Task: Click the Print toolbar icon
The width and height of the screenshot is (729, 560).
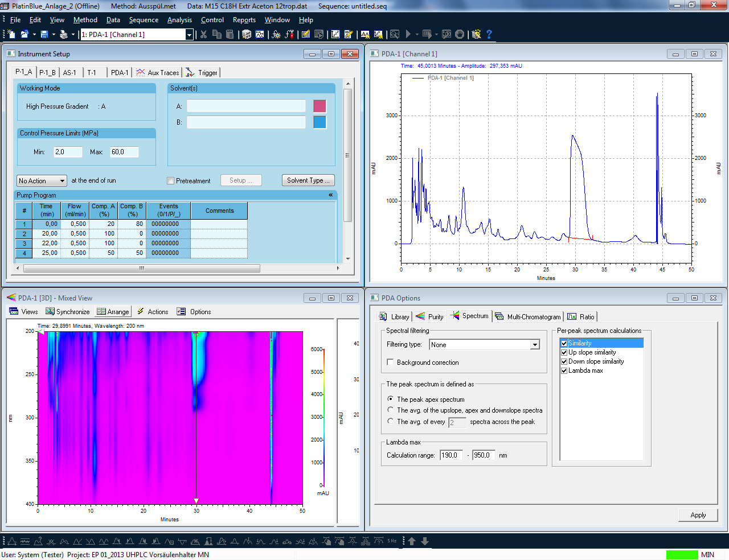Action: [63, 34]
